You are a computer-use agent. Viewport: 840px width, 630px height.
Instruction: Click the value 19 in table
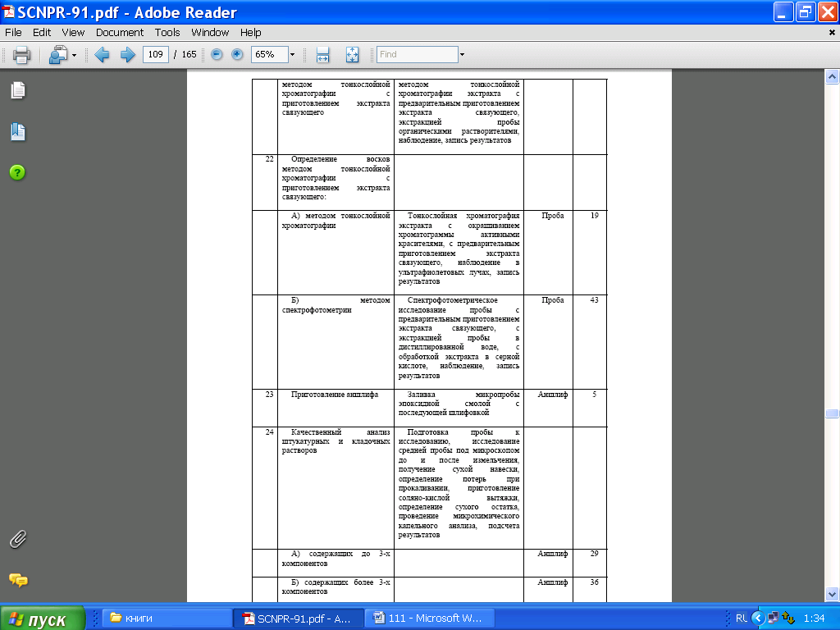pos(595,216)
